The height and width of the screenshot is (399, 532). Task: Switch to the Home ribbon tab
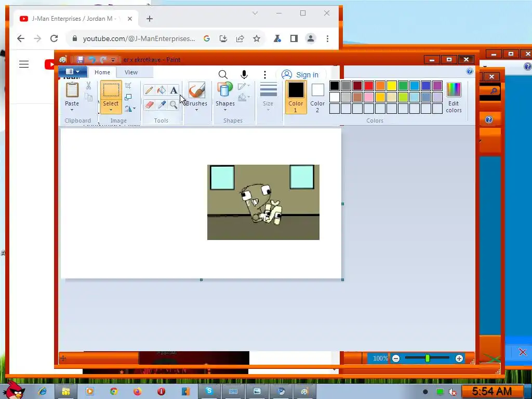click(102, 72)
